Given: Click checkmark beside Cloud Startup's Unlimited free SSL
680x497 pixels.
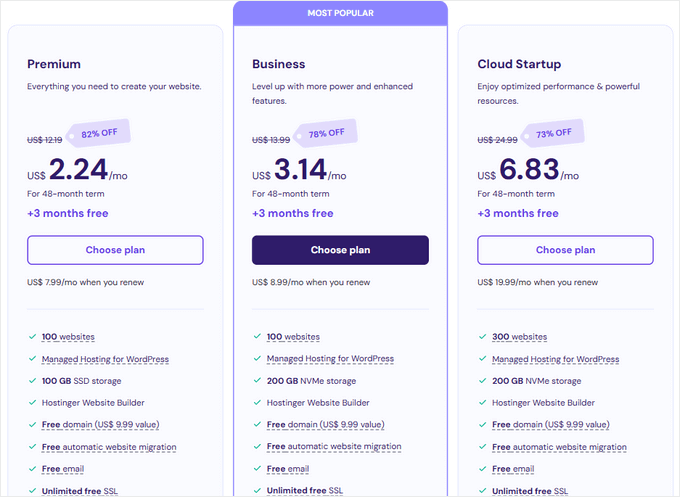Looking at the screenshot, I should click(x=482, y=491).
